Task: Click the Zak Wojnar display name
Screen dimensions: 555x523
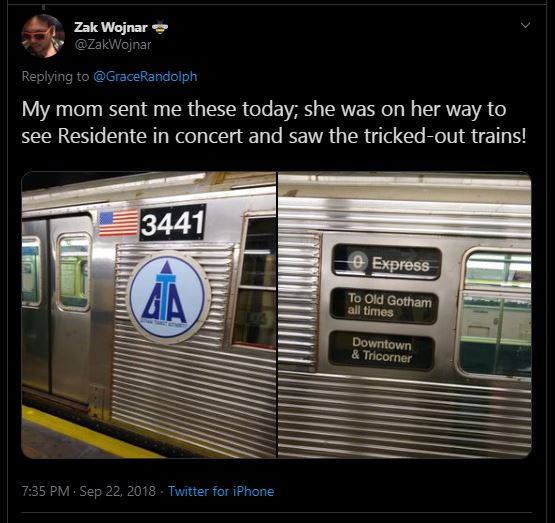Action: (111, 27)
